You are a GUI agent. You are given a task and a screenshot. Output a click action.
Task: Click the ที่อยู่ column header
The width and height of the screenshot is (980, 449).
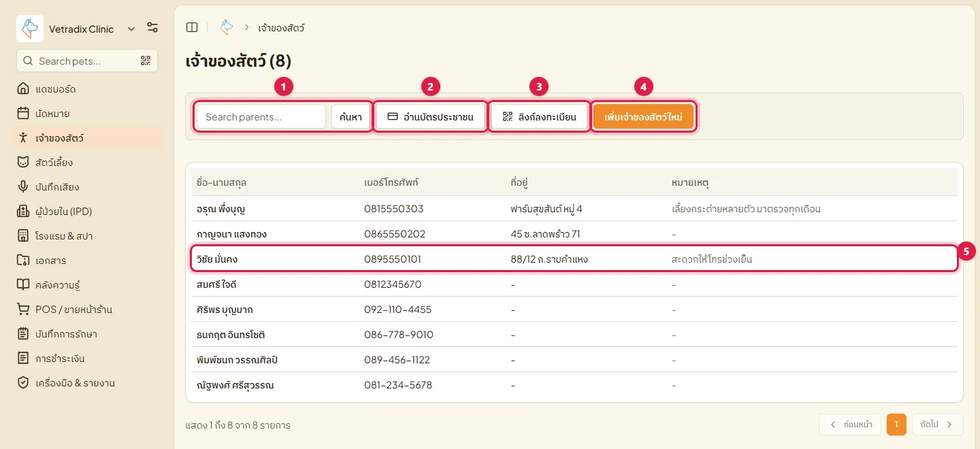point(519,182)
